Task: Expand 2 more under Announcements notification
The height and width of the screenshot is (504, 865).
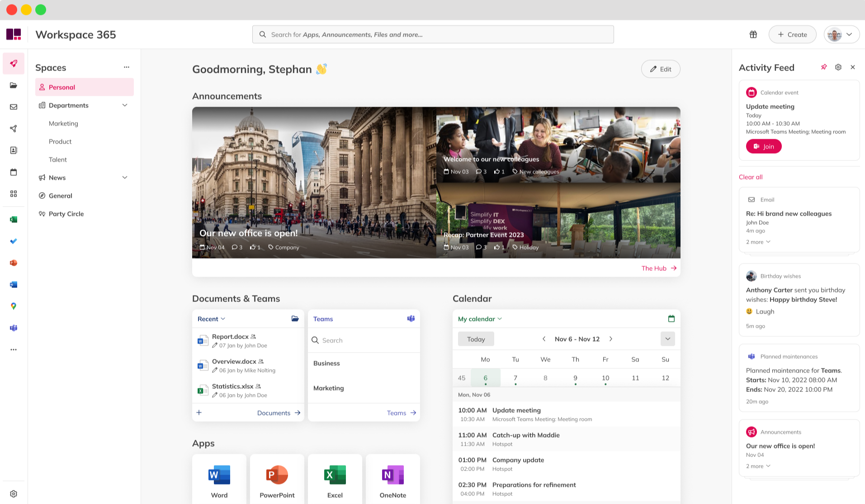Action: click(x=758, y=466)
